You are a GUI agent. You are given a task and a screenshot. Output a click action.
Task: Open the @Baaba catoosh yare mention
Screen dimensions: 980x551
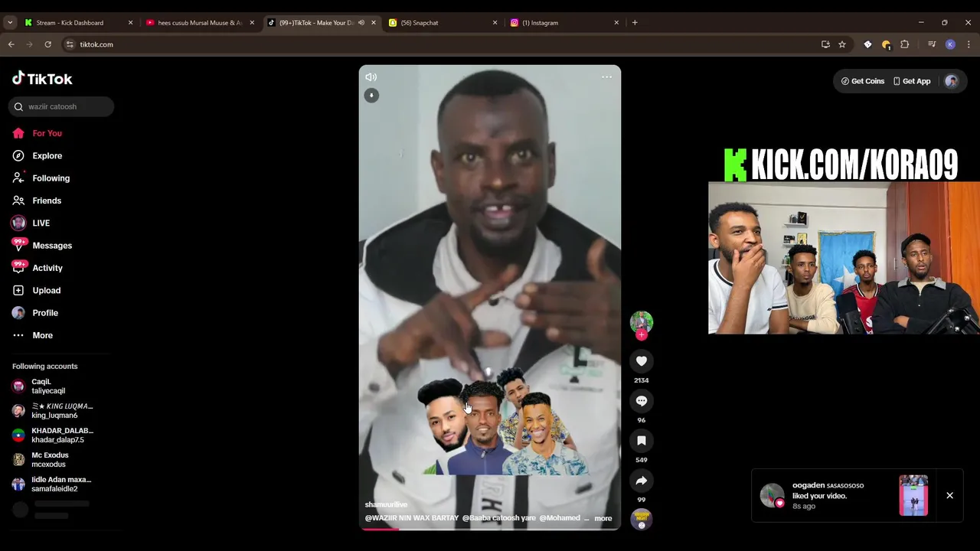point(499,518)
